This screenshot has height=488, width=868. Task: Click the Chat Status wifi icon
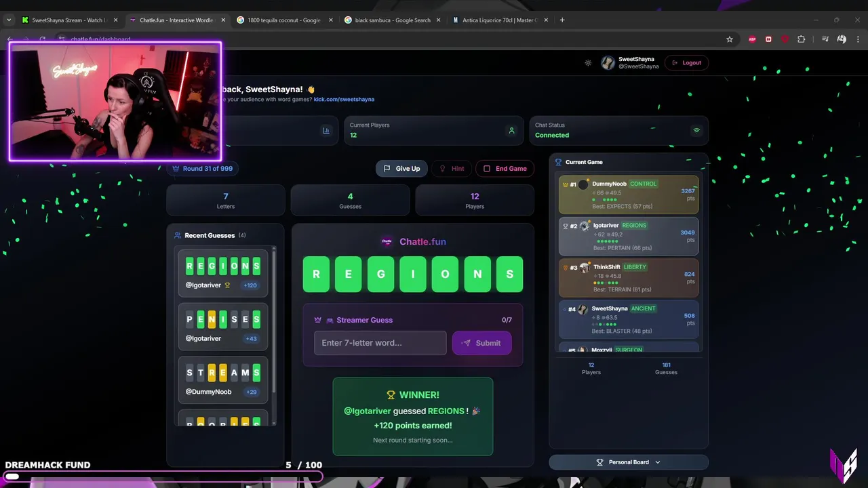(x=696, y=131)
